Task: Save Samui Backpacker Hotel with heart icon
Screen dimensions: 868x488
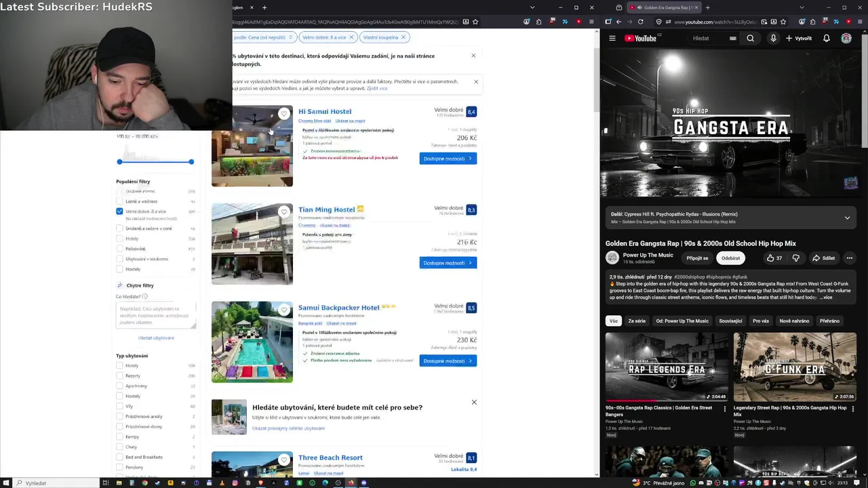Action: point(284,310)
